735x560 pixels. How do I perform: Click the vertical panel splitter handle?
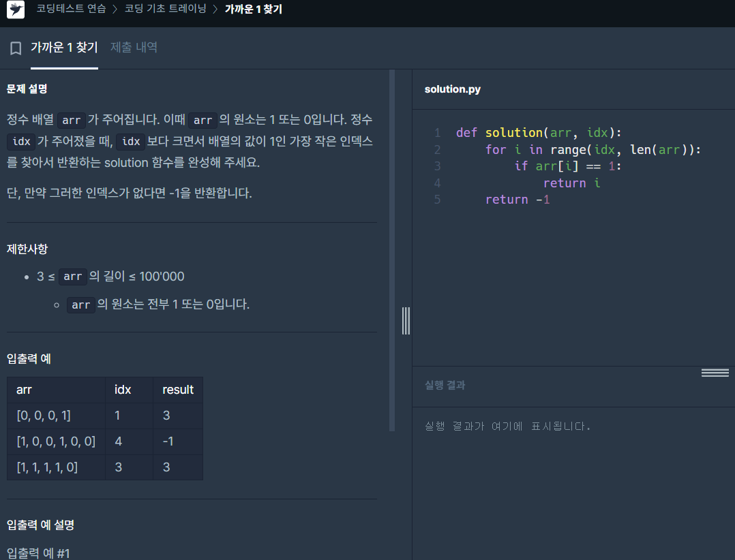(x=406, y=321)
